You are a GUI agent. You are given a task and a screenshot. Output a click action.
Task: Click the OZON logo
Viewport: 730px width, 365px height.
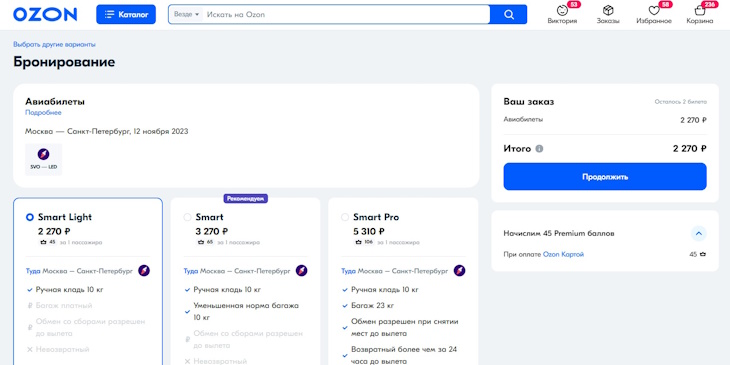click(45, 14)
